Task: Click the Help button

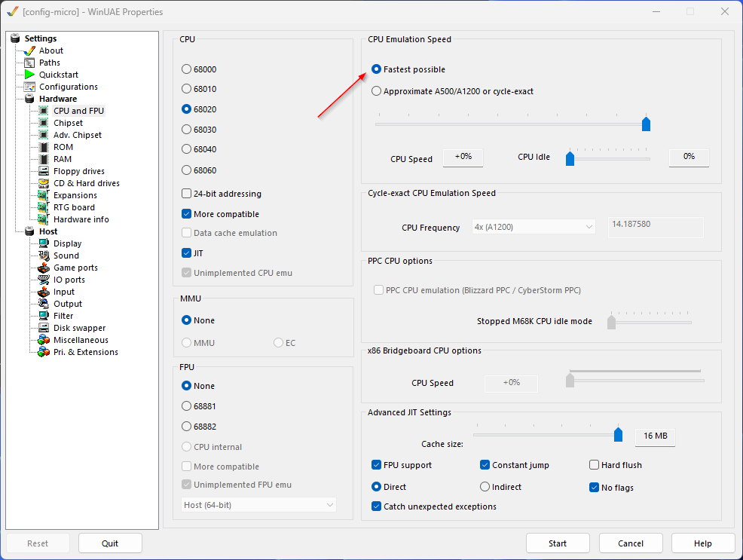Action: pyautogui.click(x=703, y=543)
